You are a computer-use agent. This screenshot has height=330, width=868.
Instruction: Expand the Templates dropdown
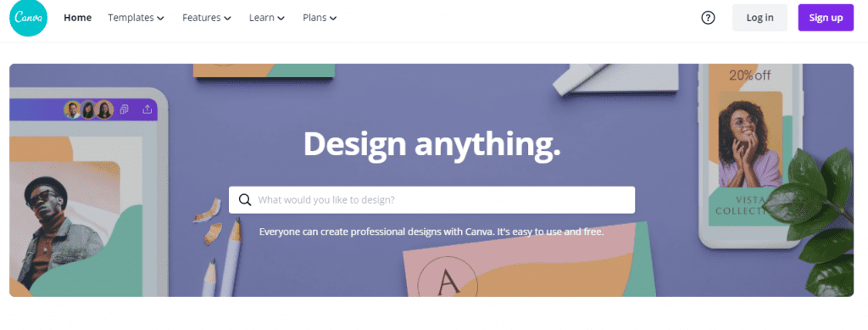136,18
